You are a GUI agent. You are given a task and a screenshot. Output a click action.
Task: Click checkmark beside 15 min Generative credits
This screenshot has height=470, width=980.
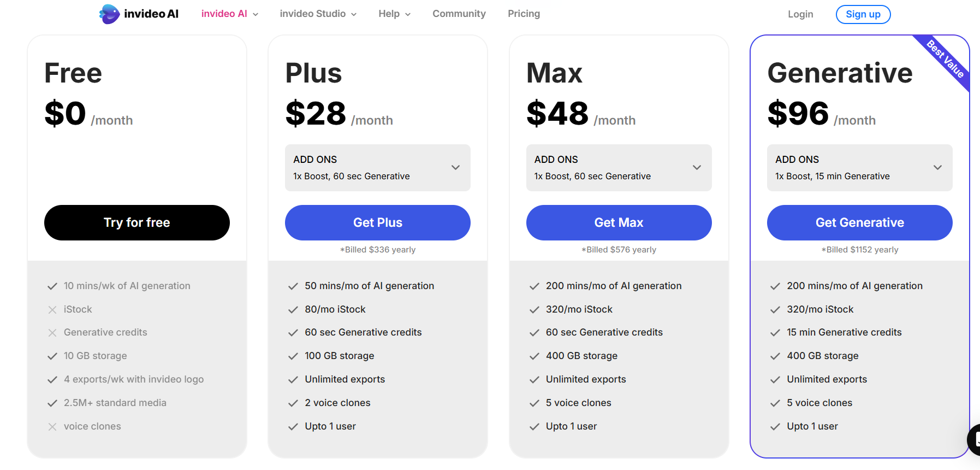[775, 333]
